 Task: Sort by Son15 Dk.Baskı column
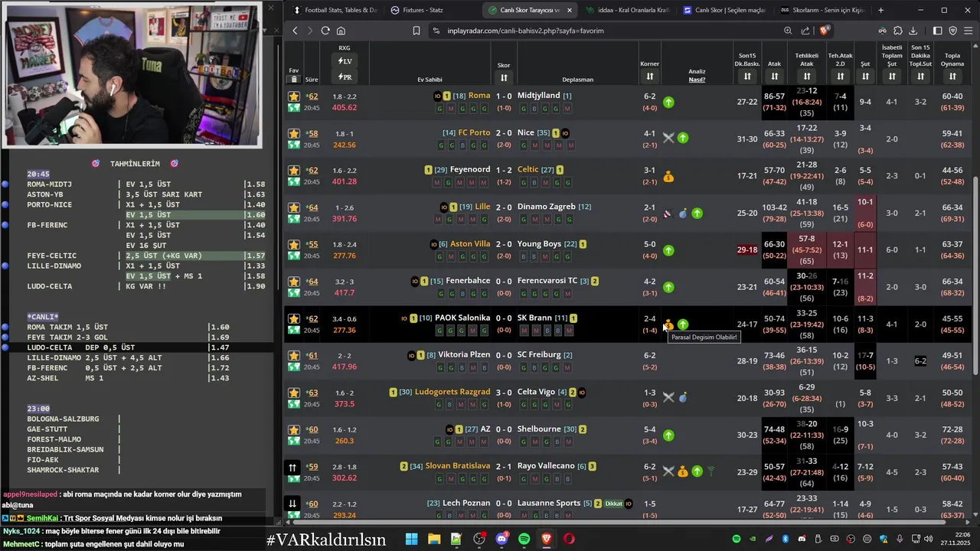[x=747, y=76]
